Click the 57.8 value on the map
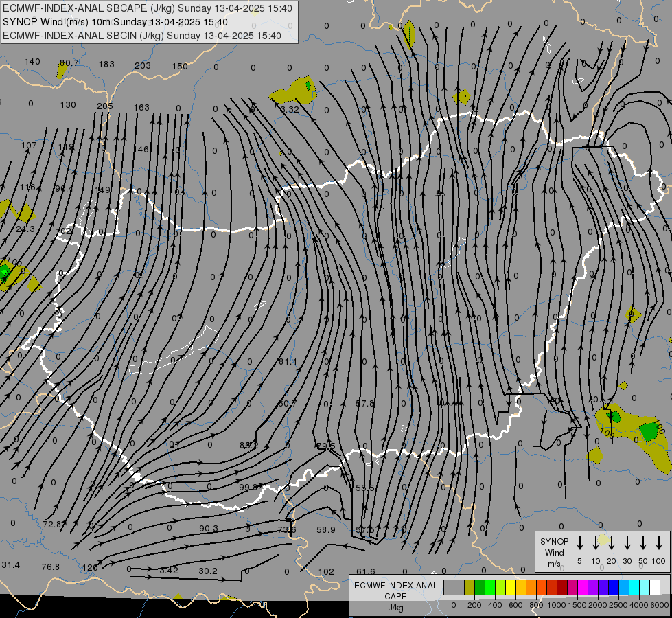 click(x=364, y=404)
